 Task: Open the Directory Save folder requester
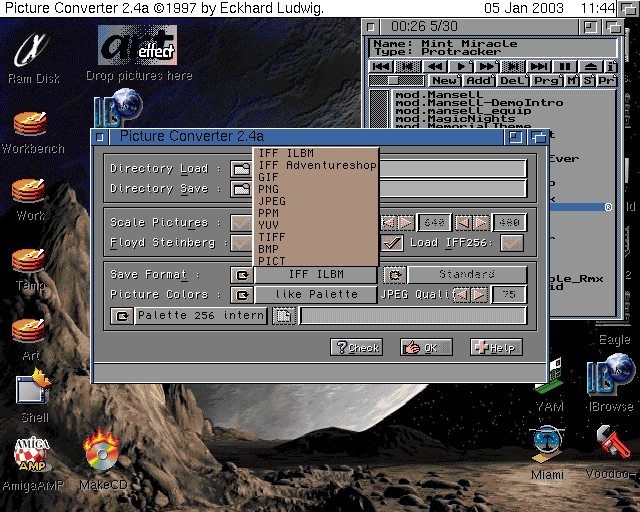tap(241, 189)
